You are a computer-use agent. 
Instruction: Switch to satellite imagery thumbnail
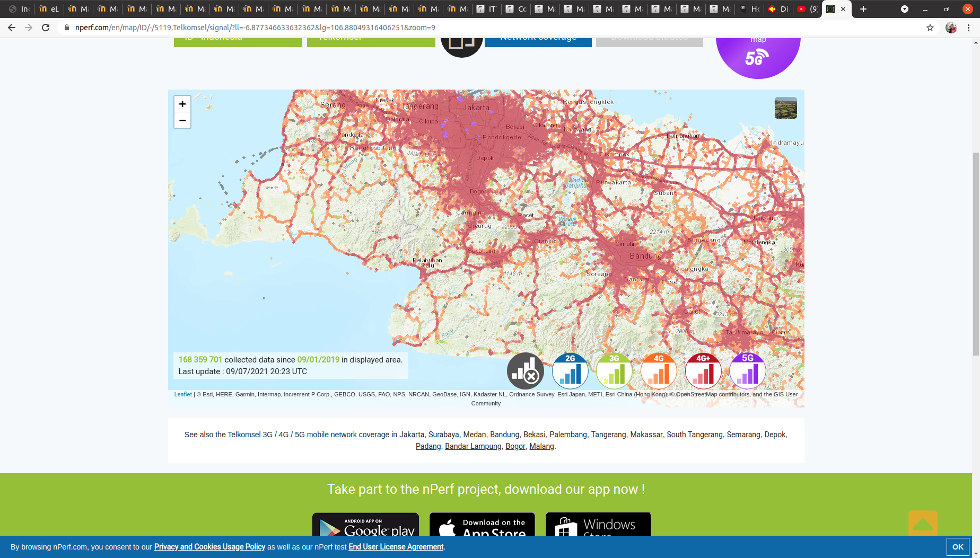(785, 108)
